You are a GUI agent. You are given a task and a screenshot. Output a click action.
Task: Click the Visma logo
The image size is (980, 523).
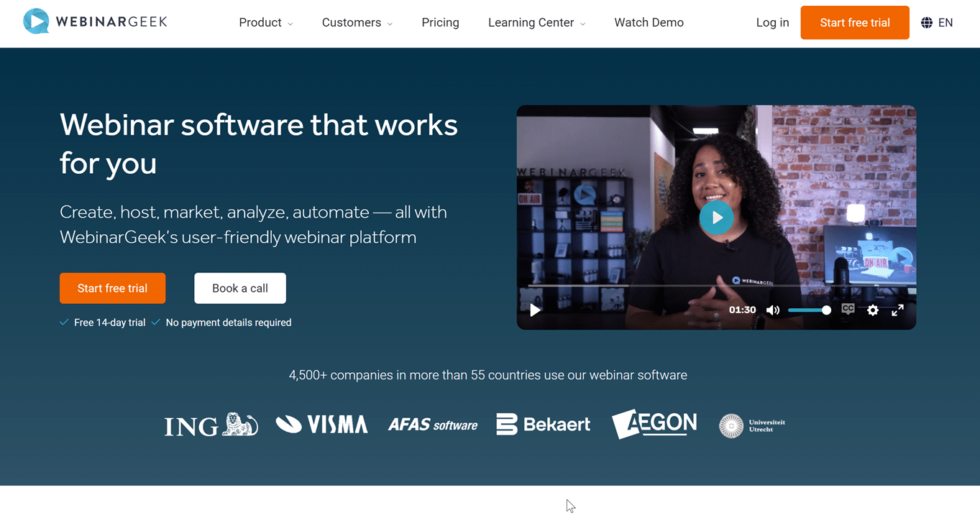tap(321, 425)
